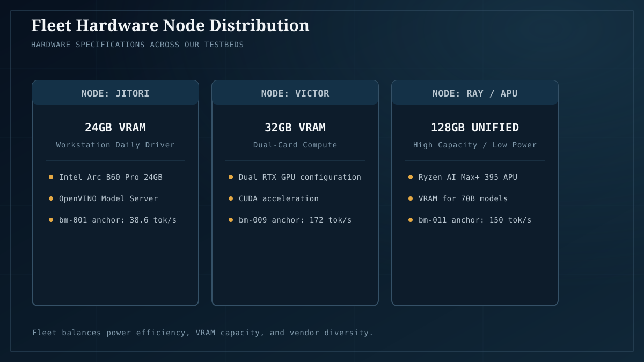Click the VRAM for 70B models line
The width and height of the screenshot is (644, 362).
[x=463, y=198]
